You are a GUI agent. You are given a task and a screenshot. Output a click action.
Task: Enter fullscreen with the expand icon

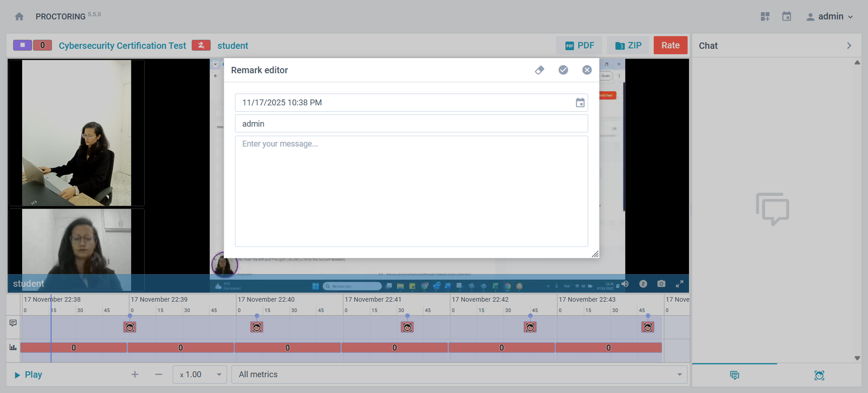tap(679, 284)
